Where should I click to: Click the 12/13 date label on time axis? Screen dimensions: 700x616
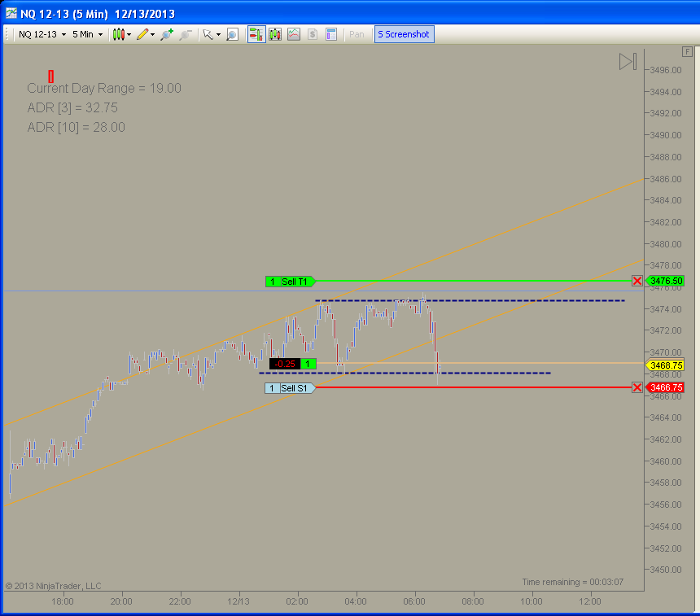click(238, 601)
